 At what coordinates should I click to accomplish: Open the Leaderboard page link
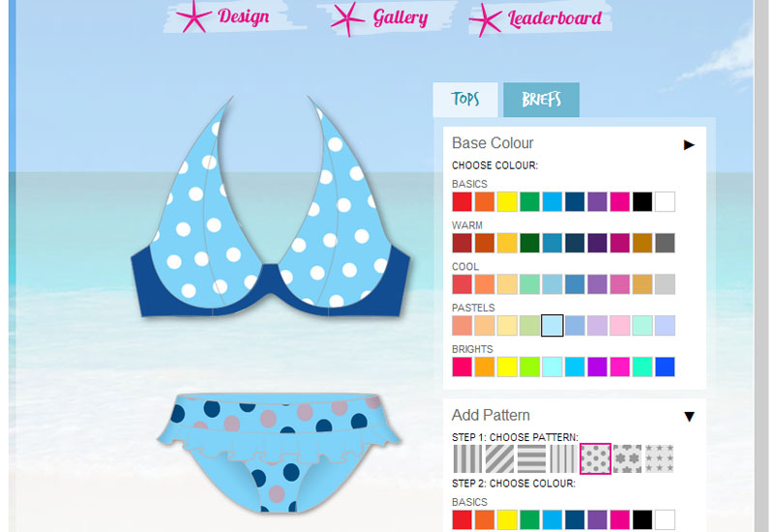tap(554, 18)
